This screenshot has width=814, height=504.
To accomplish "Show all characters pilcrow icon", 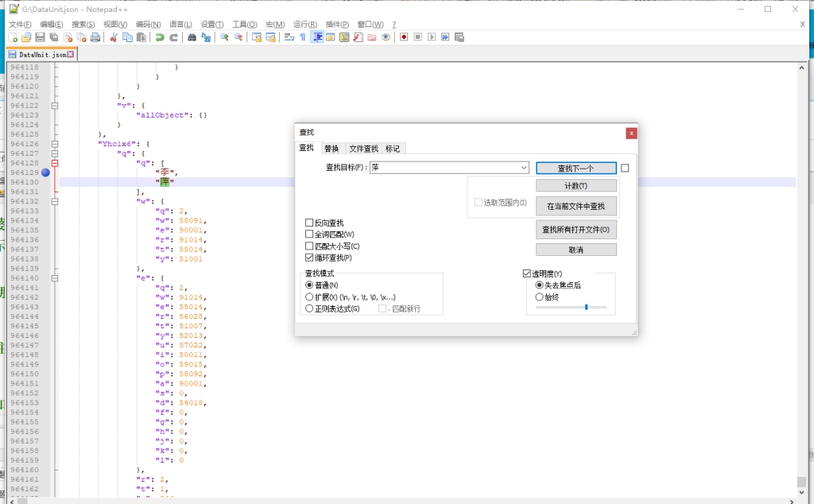I will (x=303, y=37).
